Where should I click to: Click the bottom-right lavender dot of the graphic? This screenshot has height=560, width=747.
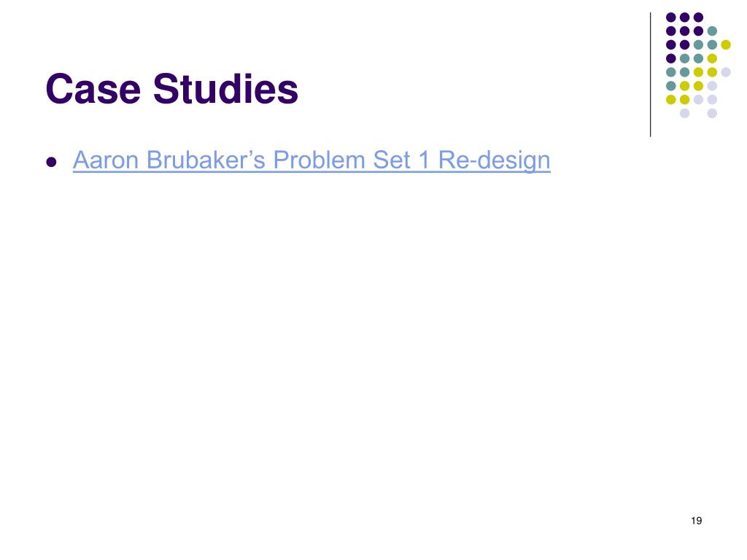[x=712, y=113]
